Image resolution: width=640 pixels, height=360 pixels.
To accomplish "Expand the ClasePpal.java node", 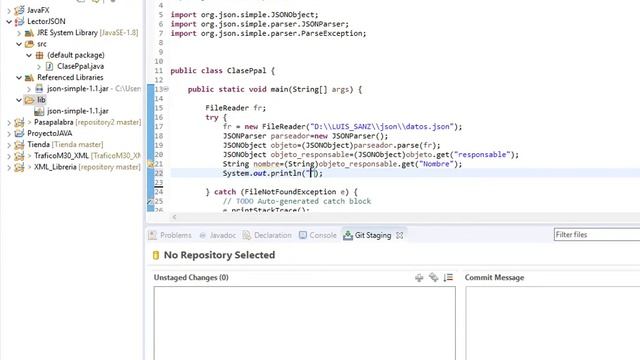I will point(39,66).
